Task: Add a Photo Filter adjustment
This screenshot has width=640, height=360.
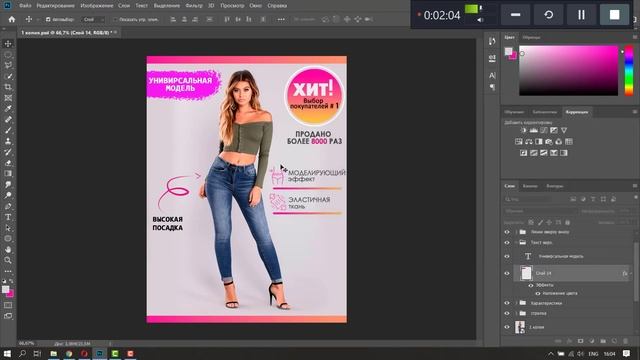Action: pyautogui.click(x=549, y=142)
